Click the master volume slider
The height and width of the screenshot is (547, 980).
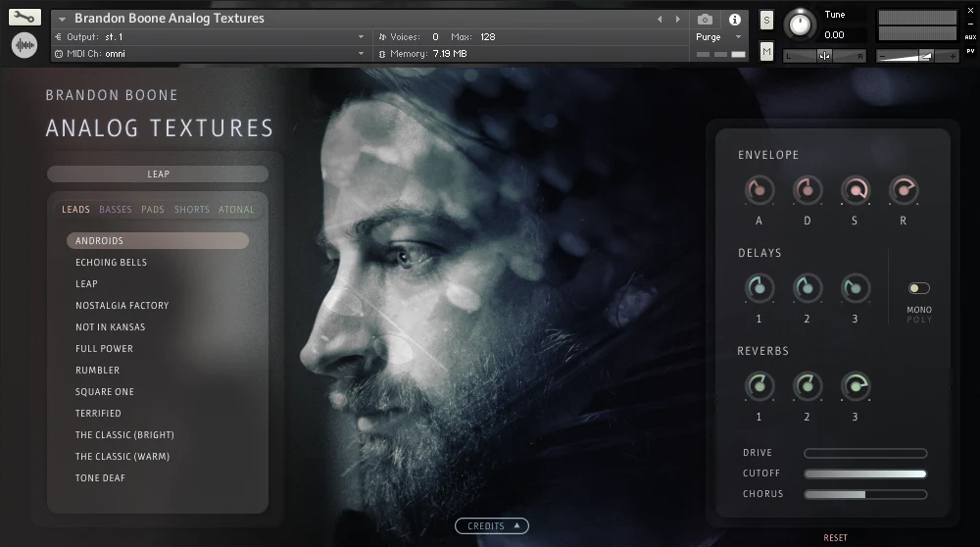[917, 56]
